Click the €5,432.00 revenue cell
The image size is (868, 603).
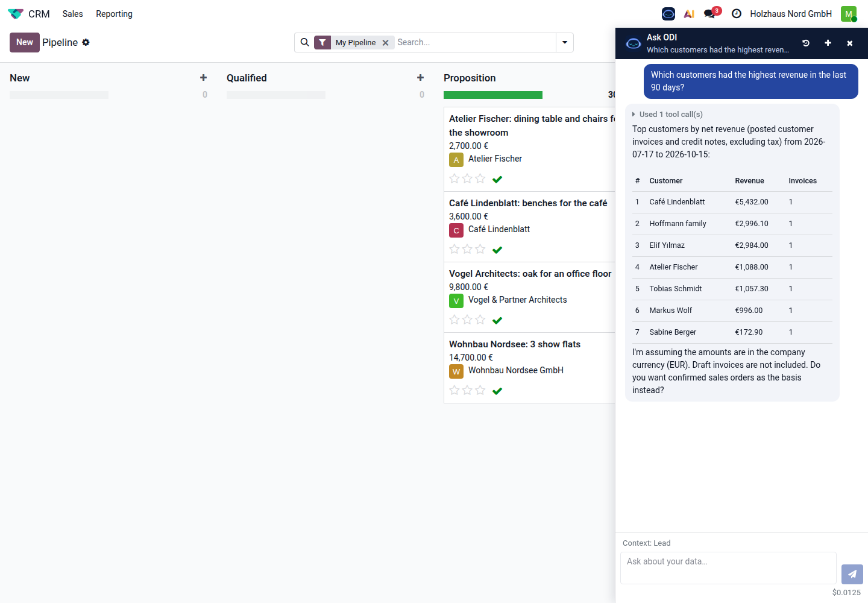coord(752,202)
